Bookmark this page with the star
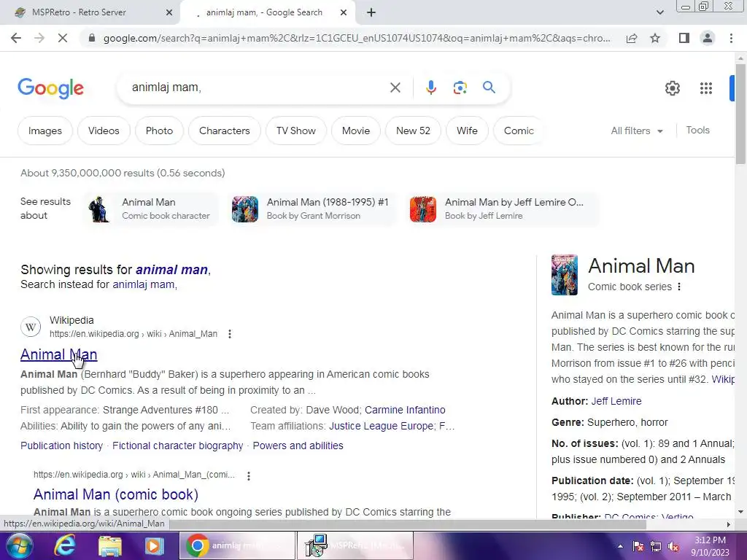The width and height of the screenshot is (747, 560). pos(655,38)
